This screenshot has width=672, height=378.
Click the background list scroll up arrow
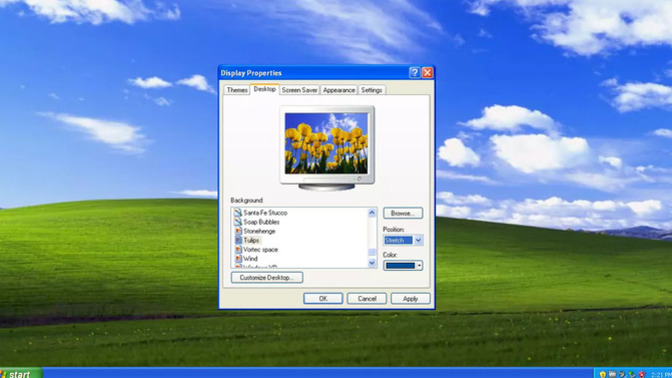click(372, 213)
